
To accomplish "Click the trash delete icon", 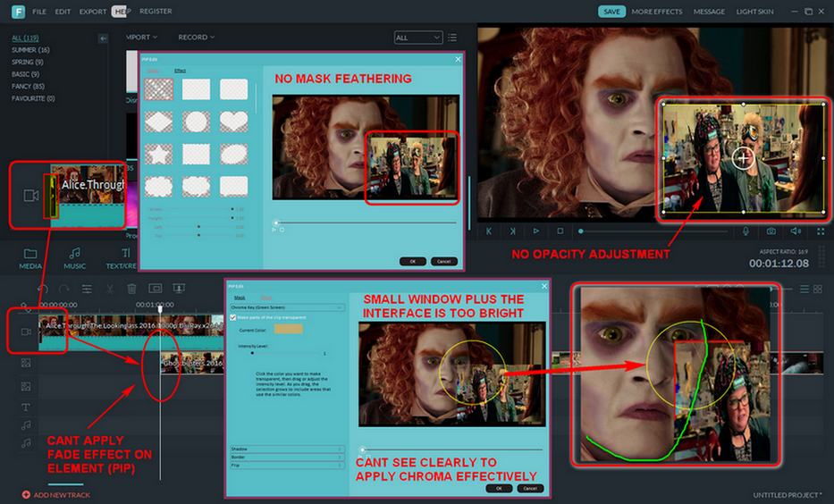I will point(132,289).
